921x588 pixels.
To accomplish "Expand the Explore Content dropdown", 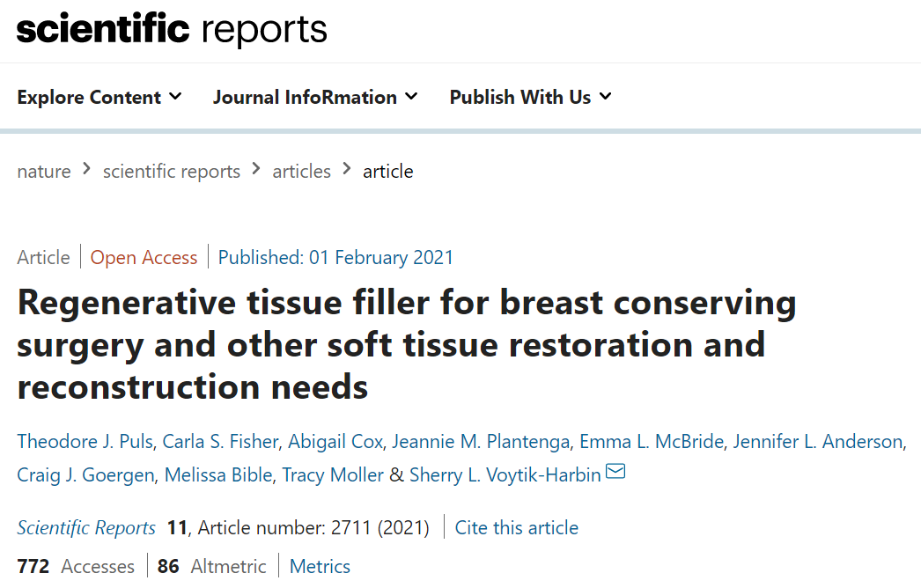I will (99, 97).
